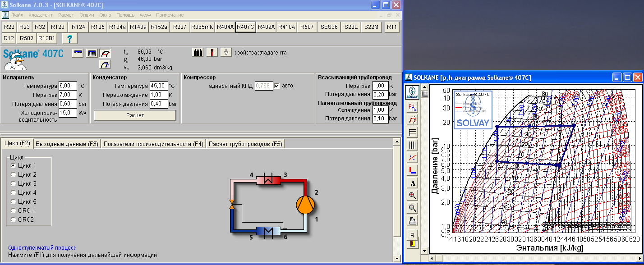Click the evaporator temperature field showing 6,00
This screenshot has height=265, width=644.
[x=68, y=86]
